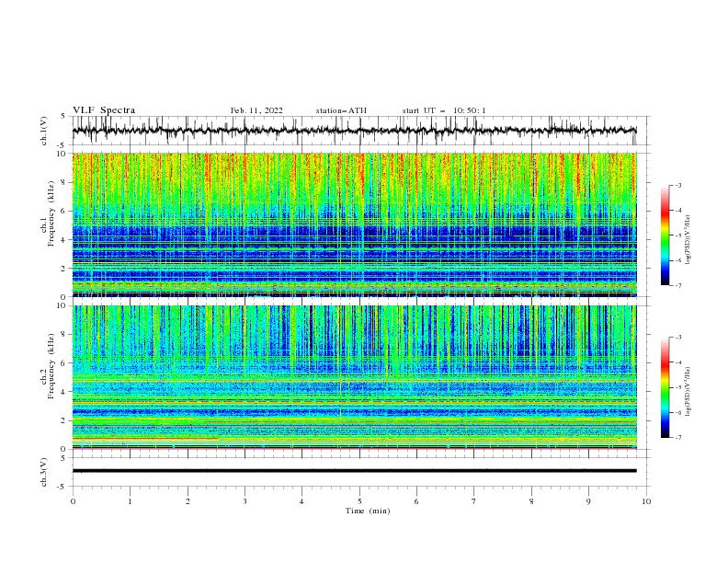Click time axis tick label "8"
The width and height of the screenshot is (728, 563).
pyautogui.click(x=531, y=501)
